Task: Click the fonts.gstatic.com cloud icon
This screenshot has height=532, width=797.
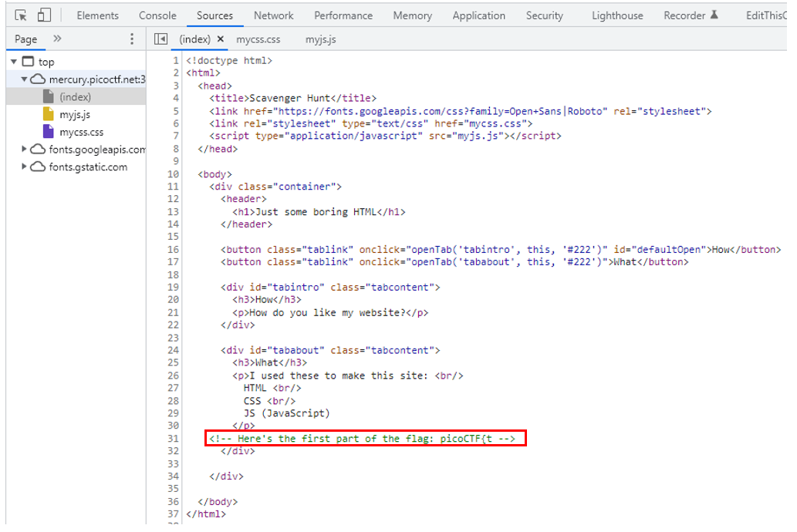Action: tap(38, 167)
